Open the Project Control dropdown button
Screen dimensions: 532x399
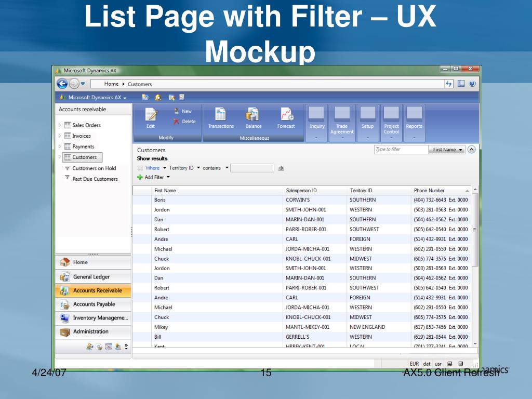tap(391, 123)
